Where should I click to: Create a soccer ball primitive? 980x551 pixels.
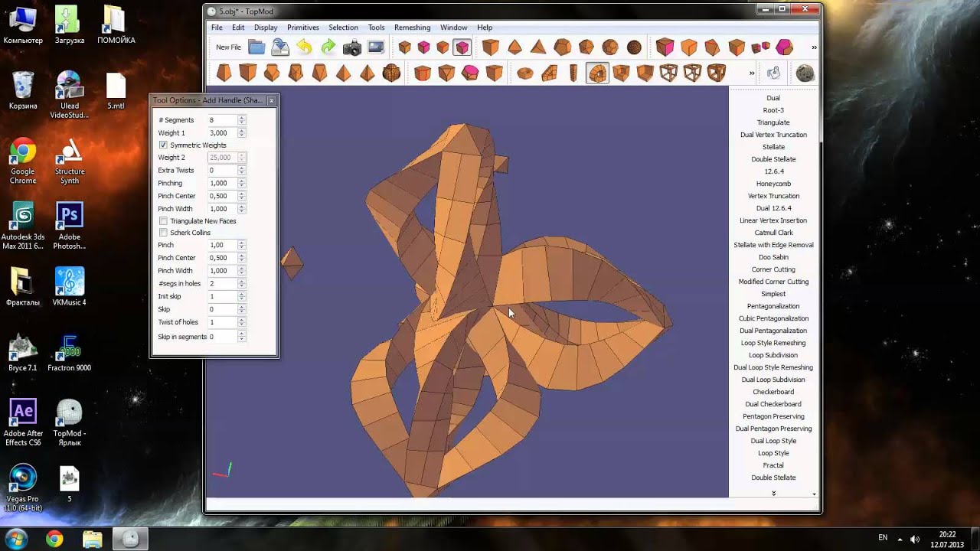609,47
